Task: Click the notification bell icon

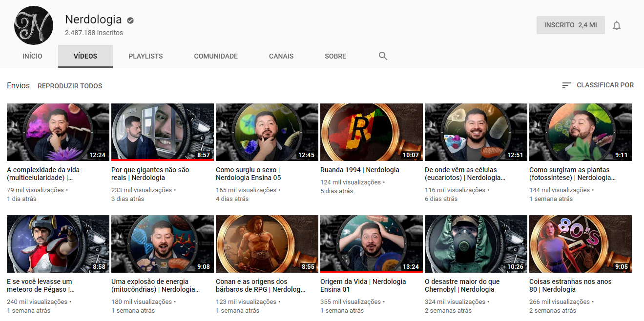Action: [x=617, y=25]
